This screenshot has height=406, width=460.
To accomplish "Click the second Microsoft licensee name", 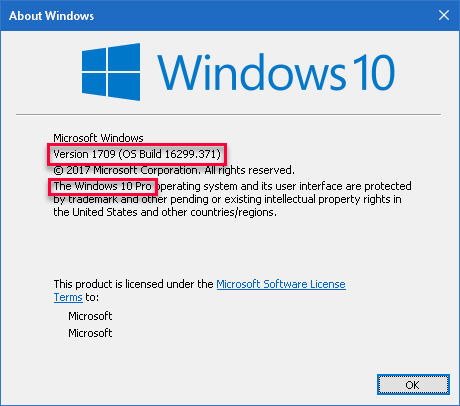I will tap(90, 333).
